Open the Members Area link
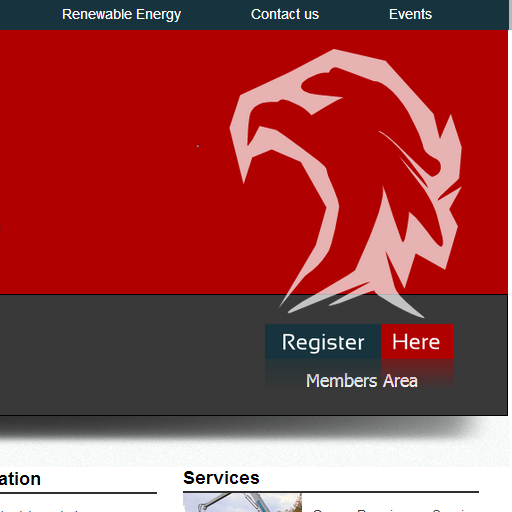 (x=362, y=381)
